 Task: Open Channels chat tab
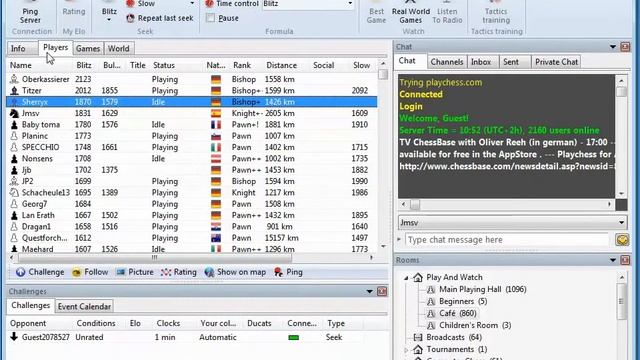coord(447,62)
